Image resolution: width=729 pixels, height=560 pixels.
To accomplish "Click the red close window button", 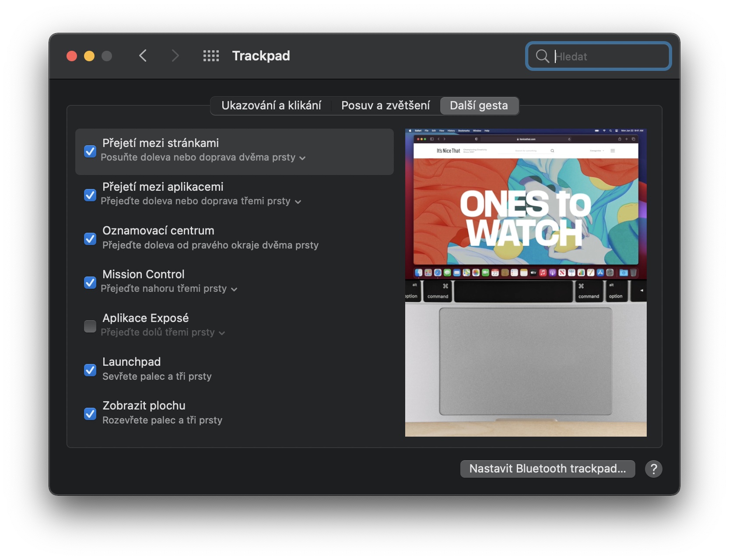I will point(72,56).
